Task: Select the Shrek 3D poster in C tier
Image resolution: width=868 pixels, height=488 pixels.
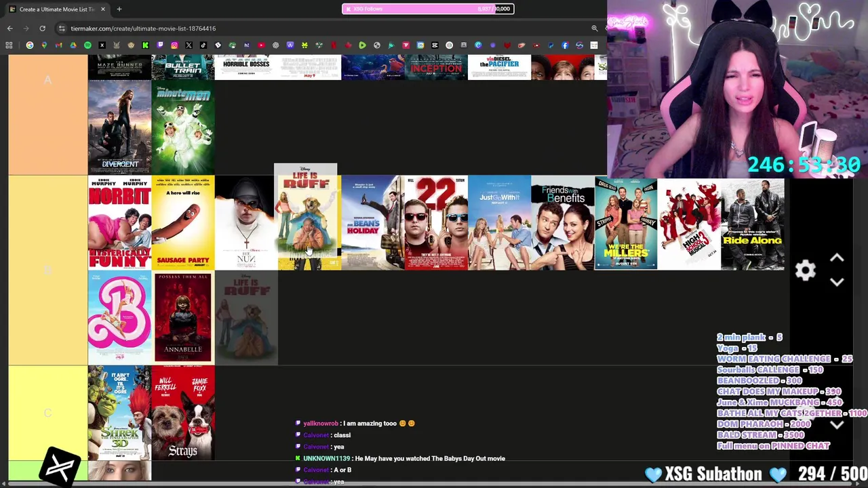Action: 119,413
